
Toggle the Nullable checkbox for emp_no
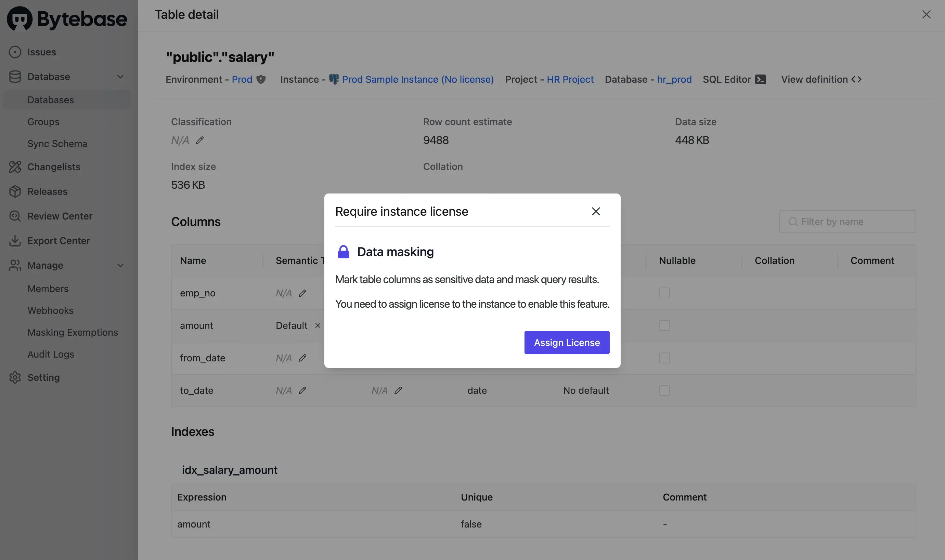[x=664, y=293]
